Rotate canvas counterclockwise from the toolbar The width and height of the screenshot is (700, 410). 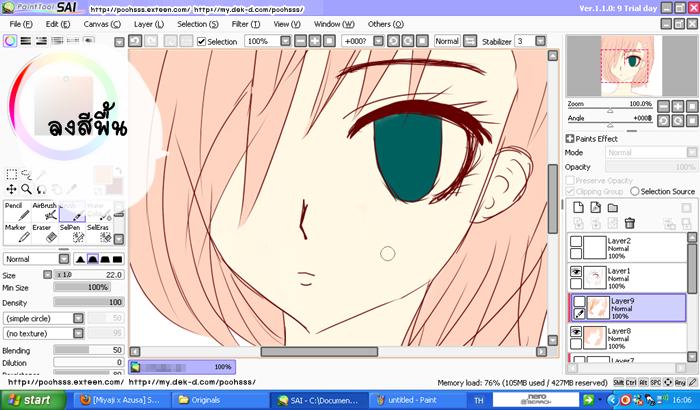pyautogui.click(x=393, y=41)
